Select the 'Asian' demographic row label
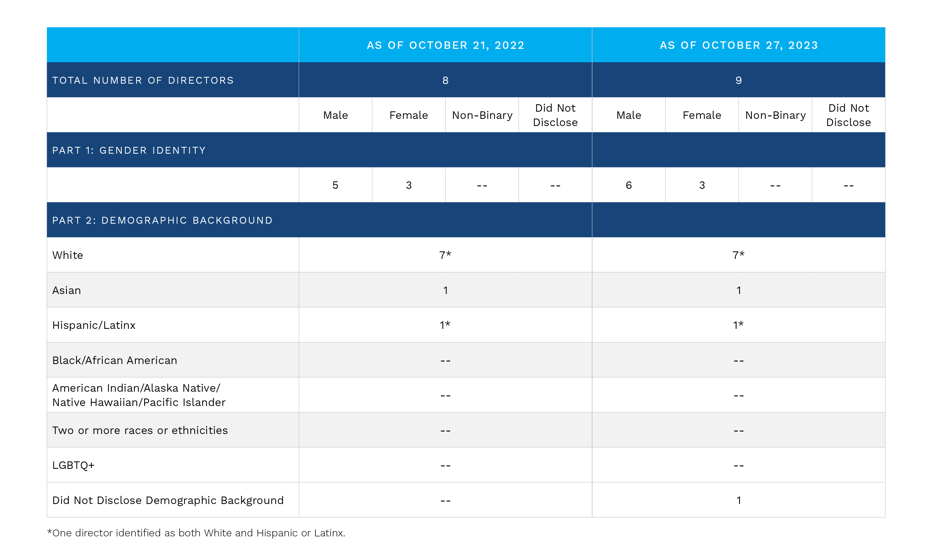Viewport: 934px width, 560px height. [66, 290]
